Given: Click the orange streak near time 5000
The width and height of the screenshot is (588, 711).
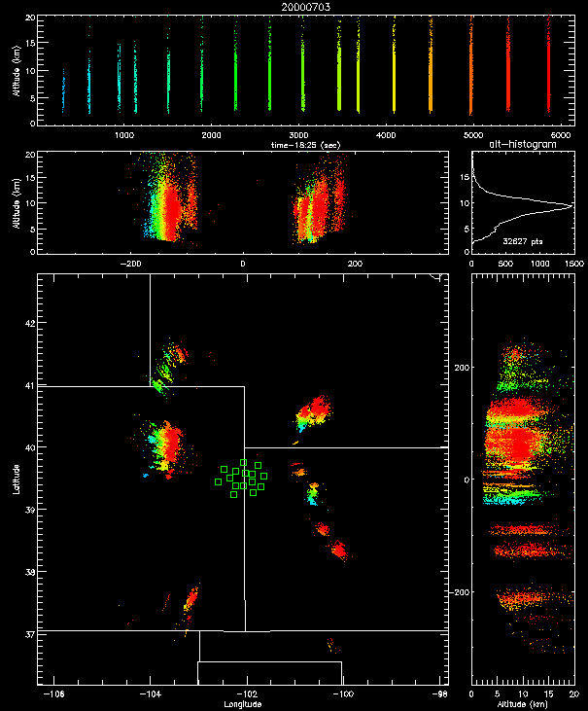Looking at the screenshot, I should click(x=471, y=68).
